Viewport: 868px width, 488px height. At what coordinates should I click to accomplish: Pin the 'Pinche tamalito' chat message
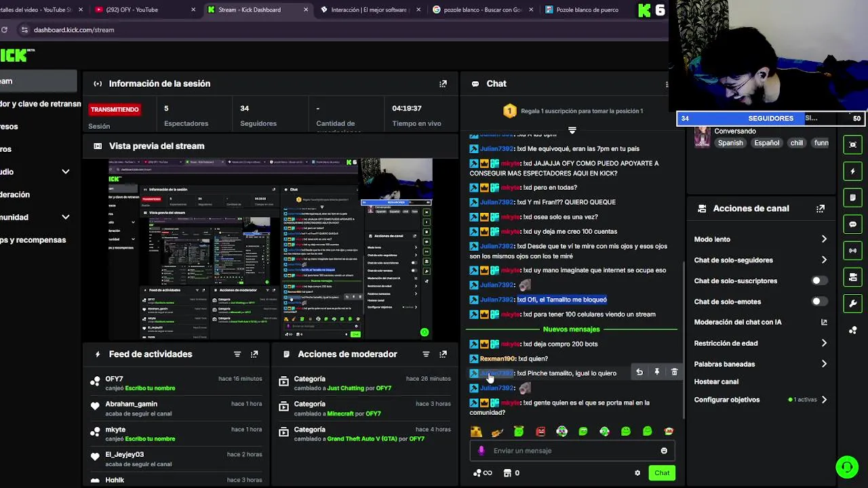tap(656, 372)
